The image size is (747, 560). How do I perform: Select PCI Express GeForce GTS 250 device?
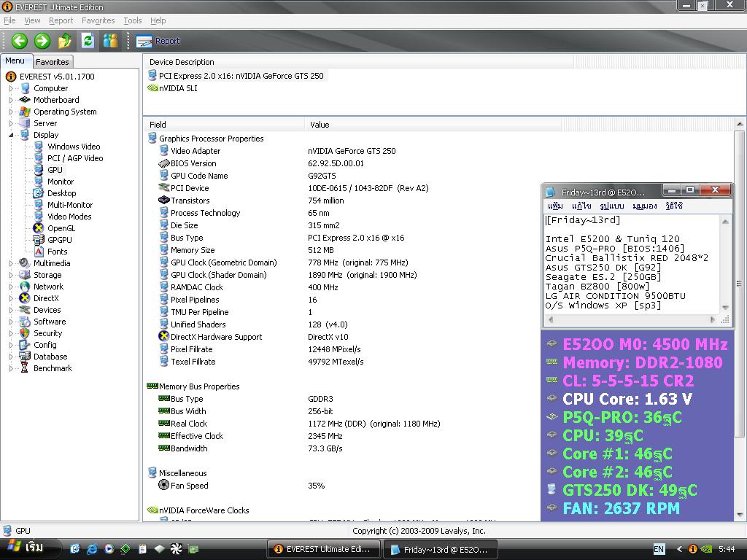[x=241, y=76]
